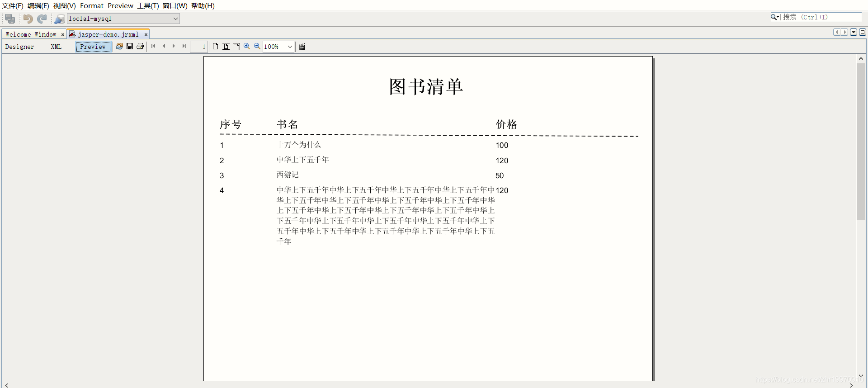This screenshot has height=388, width=868.
Task: Click the clapperboard icon after zoom dropdown
Action: (302, 46)
